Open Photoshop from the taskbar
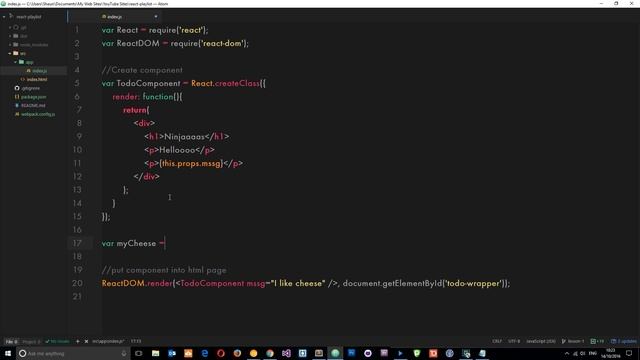640x360 pixels. [x=351, y=353]
